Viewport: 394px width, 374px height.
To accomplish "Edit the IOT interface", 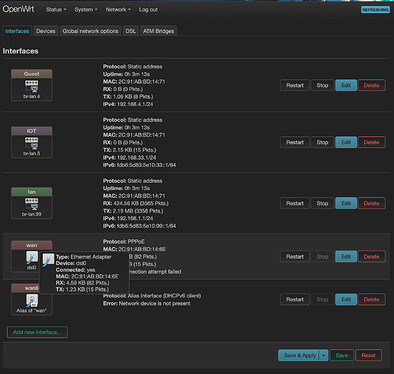I will 346,142.
